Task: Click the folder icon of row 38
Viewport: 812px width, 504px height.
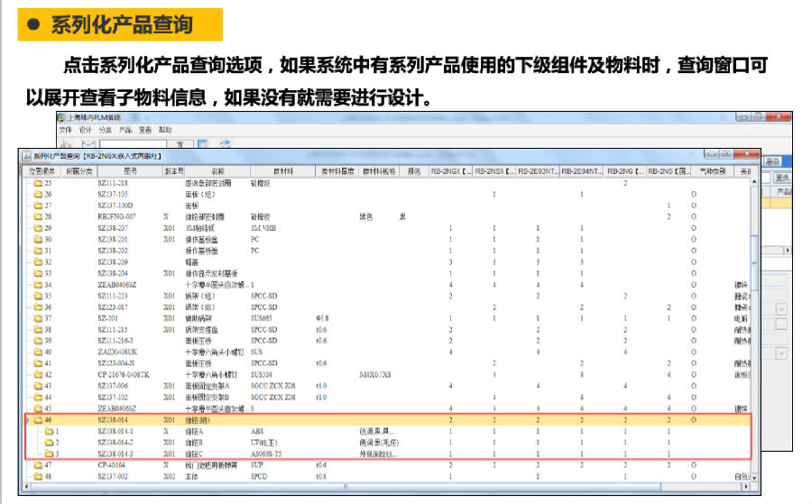Action: (x=38, y=330)
